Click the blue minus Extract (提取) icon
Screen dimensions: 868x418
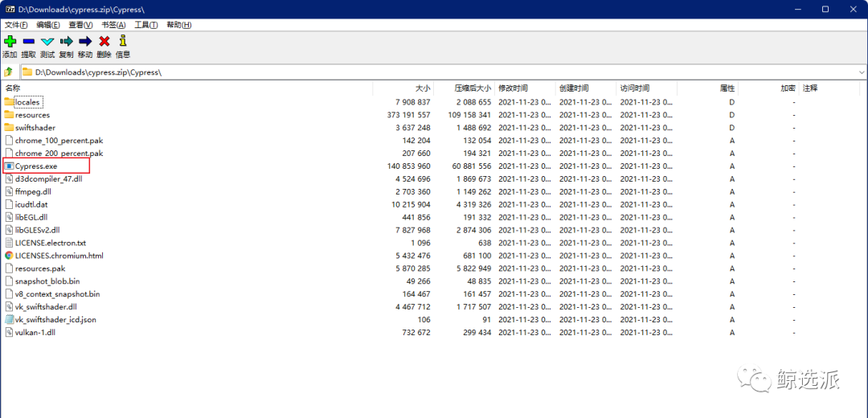[29, 41]
